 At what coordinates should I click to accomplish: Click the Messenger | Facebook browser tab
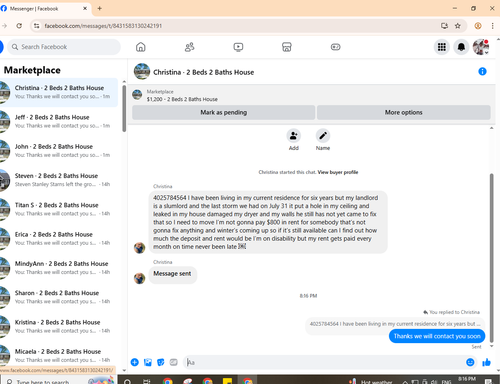(44, 8)
